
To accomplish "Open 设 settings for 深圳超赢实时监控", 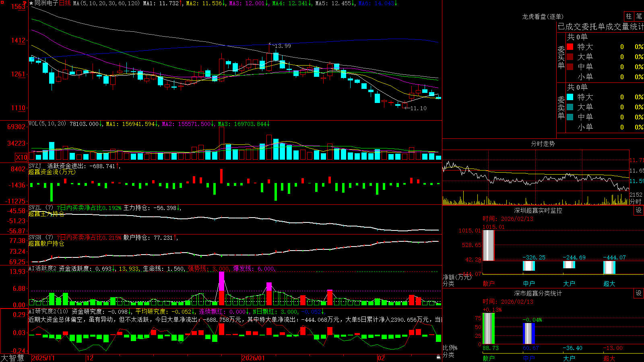I will (x=639, y=210).
